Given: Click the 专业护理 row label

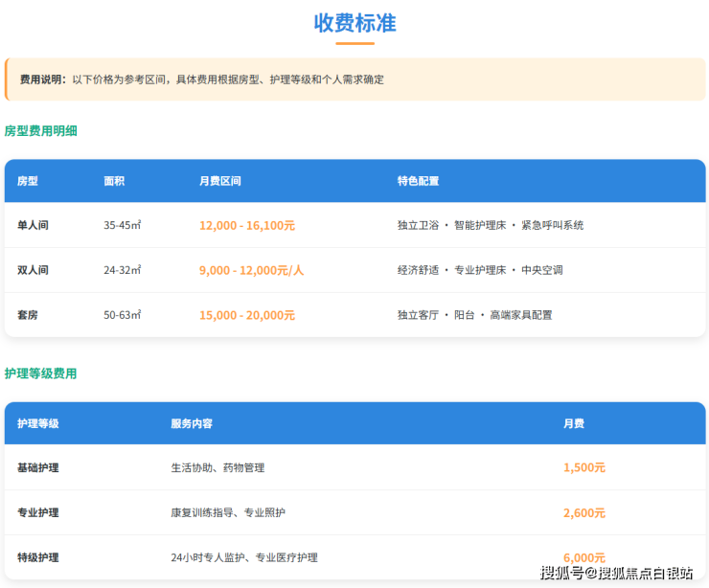Looking at the screenshot, I should click(38, 512).
